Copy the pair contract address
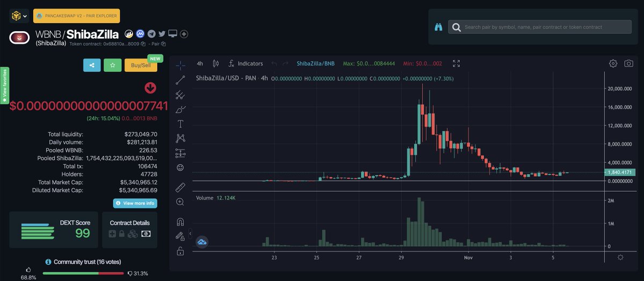644x281 pixels. (x=163, y=44)
